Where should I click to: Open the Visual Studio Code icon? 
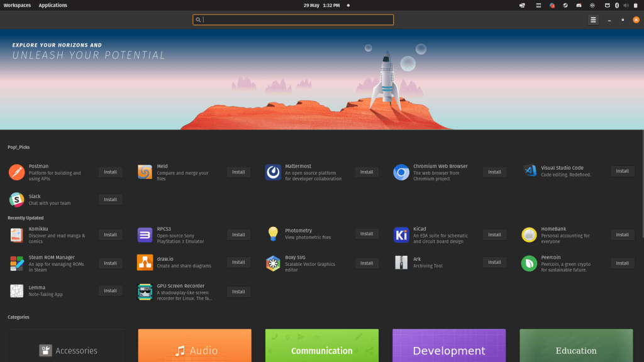click(x=530, y=170)
